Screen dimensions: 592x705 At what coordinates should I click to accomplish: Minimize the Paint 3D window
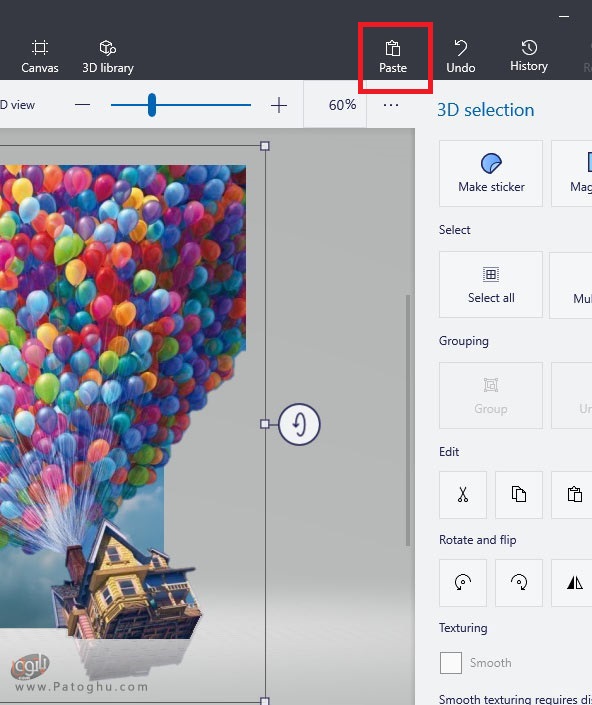click(x=564, y=16)
